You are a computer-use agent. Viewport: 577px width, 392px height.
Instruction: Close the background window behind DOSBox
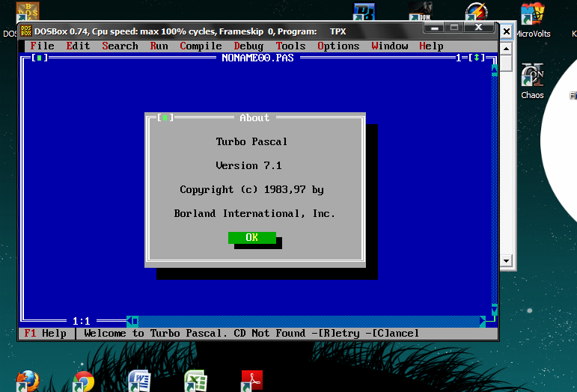pos(507,31)
